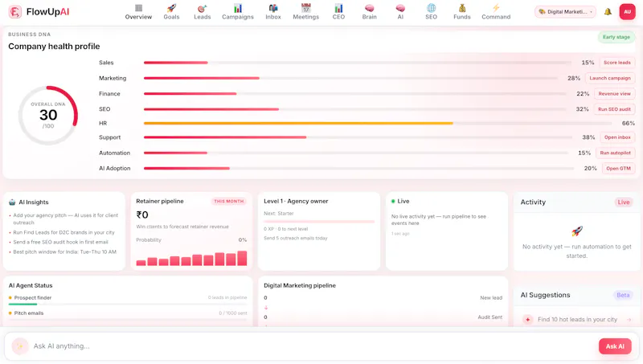This screenshot has width=643, height=364.
Task: Click the Revenue view button
Action: point(614,94)
